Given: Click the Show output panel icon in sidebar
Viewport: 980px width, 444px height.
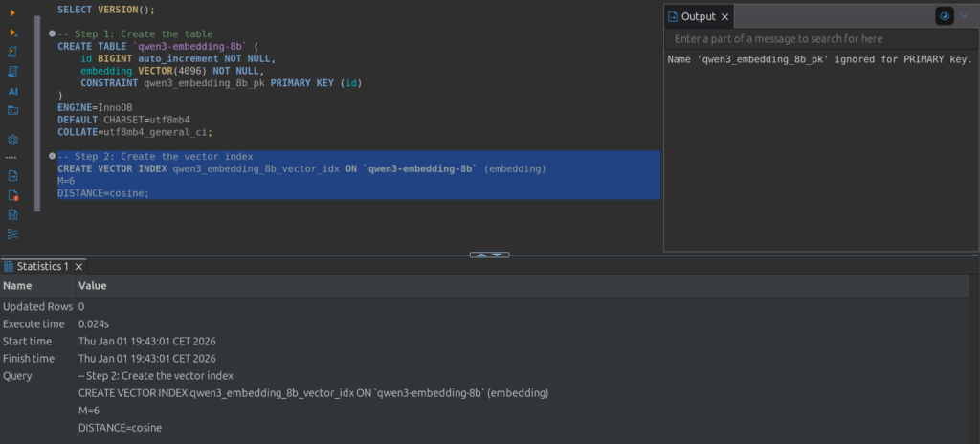Looking at the screenshot, I should click(x=12, y=176).
